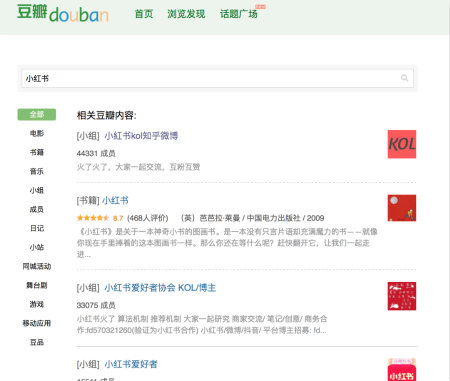
Task: Open the red 小红书 book cover
Action: pyautogui.click(x=402, y=208)
